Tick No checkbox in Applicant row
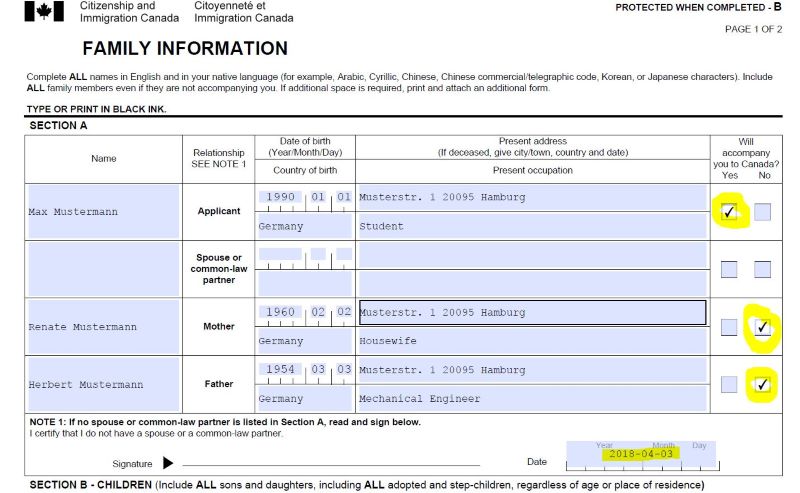 tap(762, 211)
